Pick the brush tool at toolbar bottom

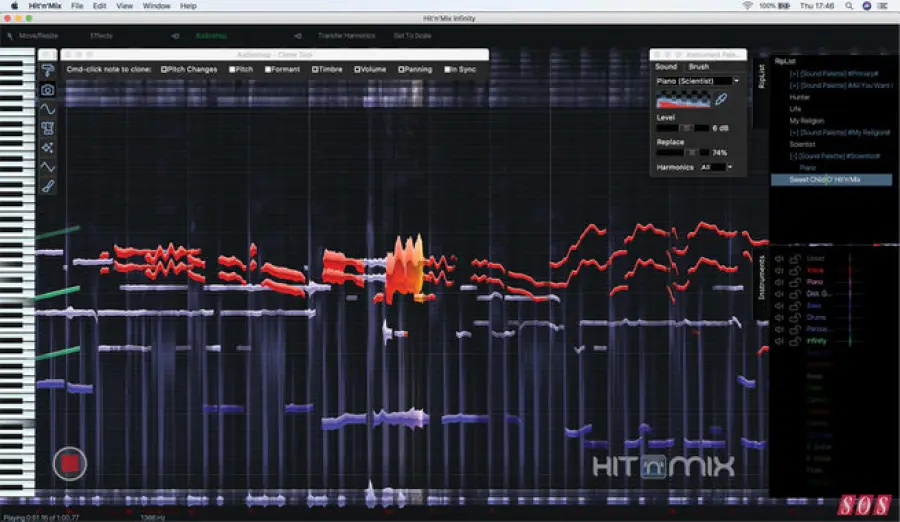click(48, 186)
